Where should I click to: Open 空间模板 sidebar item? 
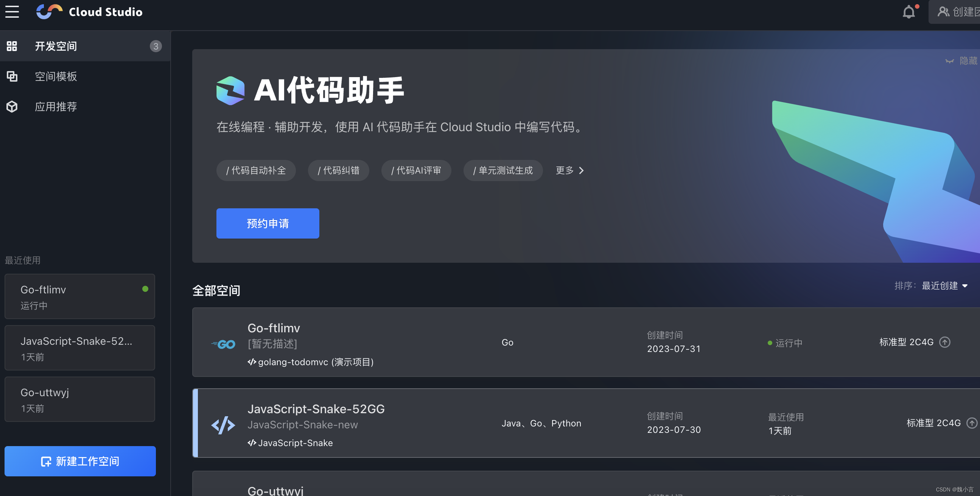56,76
